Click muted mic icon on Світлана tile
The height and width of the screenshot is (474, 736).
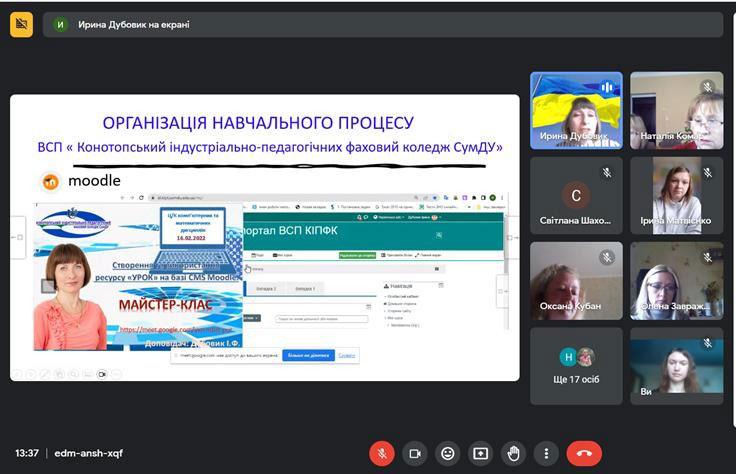click(607, 173)
